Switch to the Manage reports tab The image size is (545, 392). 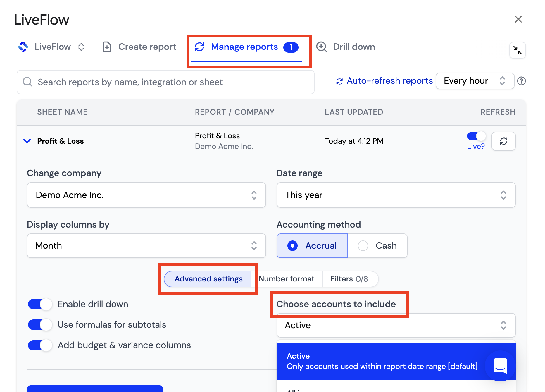[246, 47]
